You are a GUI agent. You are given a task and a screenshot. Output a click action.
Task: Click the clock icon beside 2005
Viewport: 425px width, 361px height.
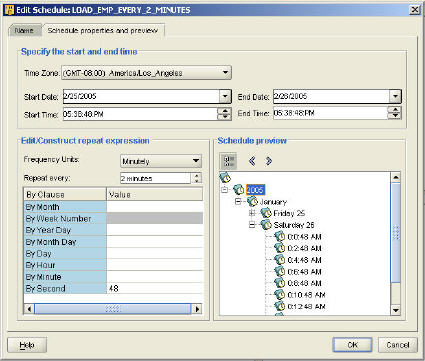pos(239,190)
